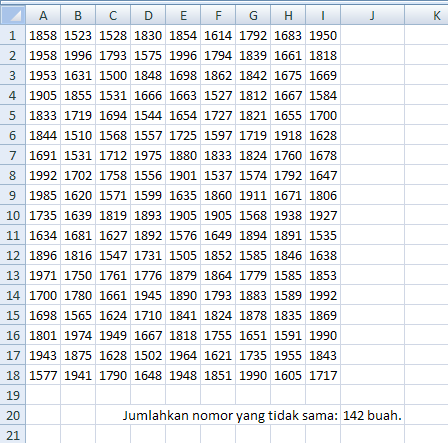Select the cell with value 1500
Image resolution: width=448 pixels, height=443 pixels.
tap(113, 75)
